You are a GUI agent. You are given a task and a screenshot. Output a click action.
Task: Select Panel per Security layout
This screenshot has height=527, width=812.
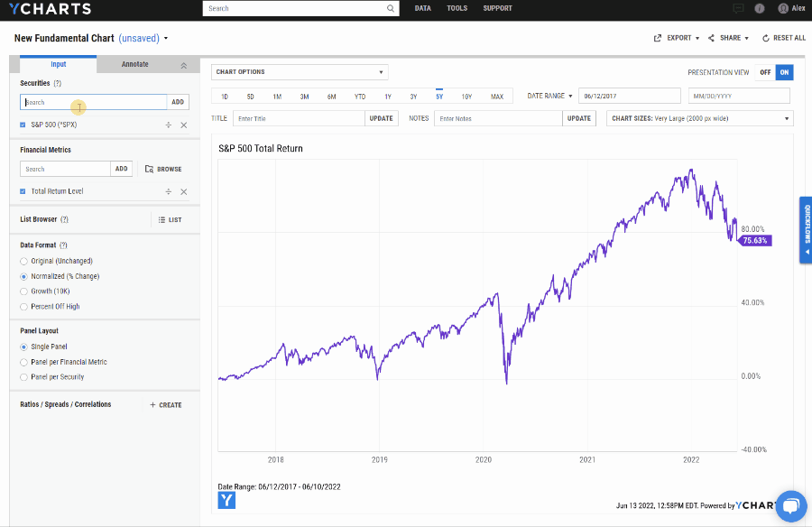23,377
